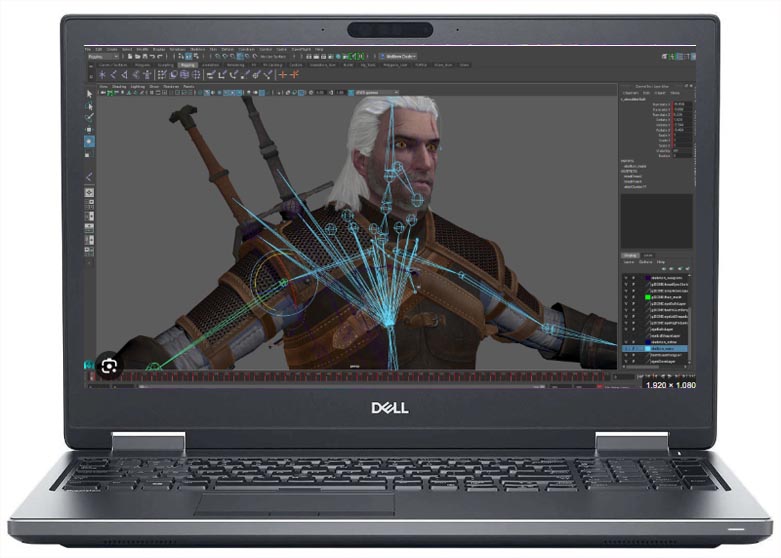Select the Scale tool in toolbox
The width and height of the screenshot is (781, 558).
point(89,154)
